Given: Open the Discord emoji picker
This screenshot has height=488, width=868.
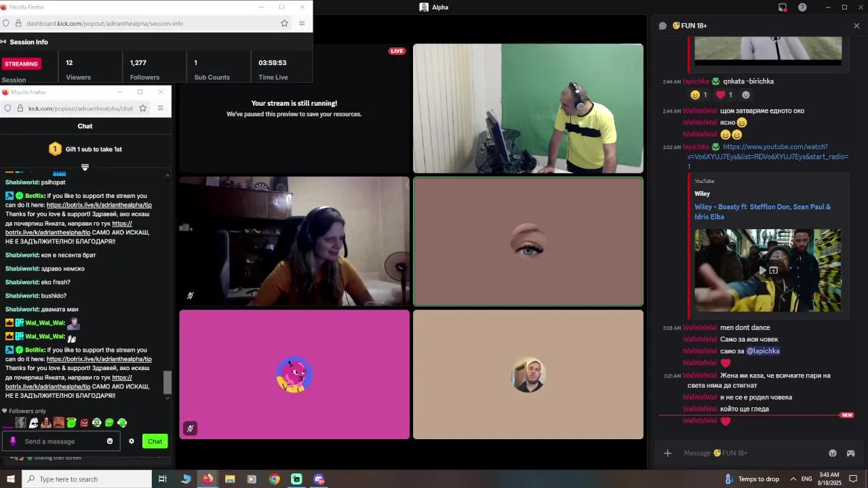Looking at the screenshot, I should tap(833, 453).
